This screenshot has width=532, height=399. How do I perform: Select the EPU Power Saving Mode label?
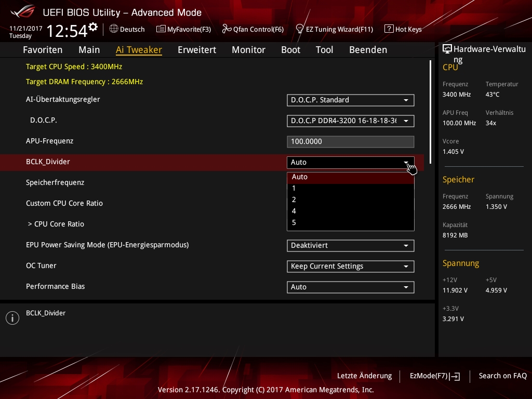(x=107, y=245)
